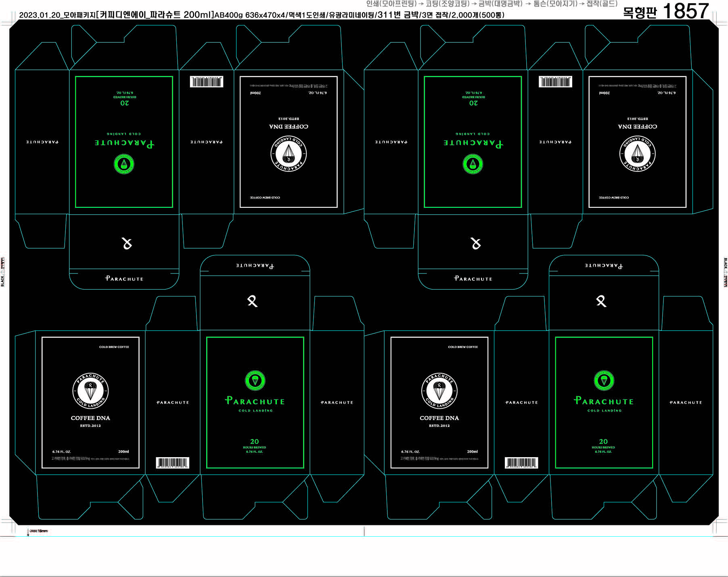Screen dimensions: 728x577
Task: Click the upright COFFEE DNA text in the bottom-left panel
Action: coord(90,418)
